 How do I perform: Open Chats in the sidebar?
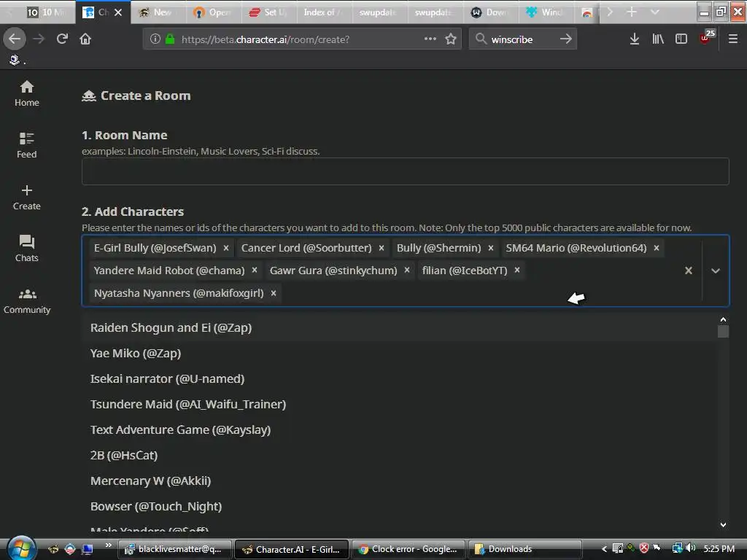click(x=27, y=249)
